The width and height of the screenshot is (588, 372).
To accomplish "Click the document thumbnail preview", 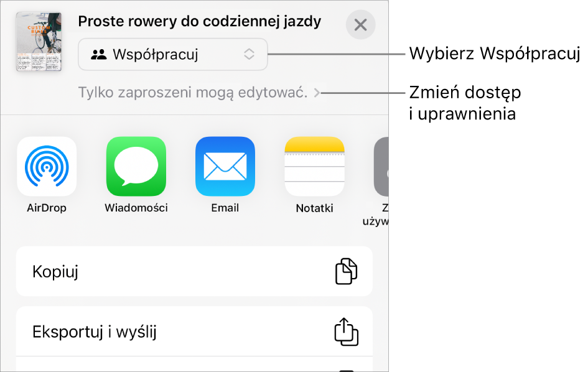I will point(39,42).
